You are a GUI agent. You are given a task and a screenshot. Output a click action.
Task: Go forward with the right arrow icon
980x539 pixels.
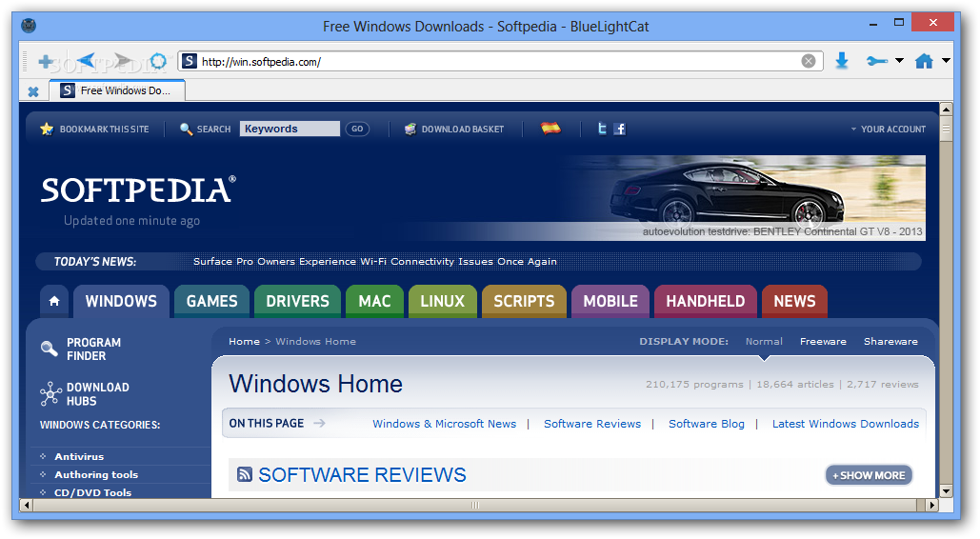click(123, 61)
